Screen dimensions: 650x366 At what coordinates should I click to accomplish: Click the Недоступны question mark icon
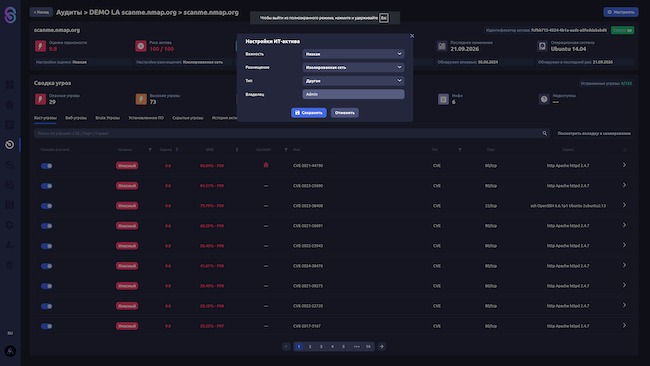(544, 99)
